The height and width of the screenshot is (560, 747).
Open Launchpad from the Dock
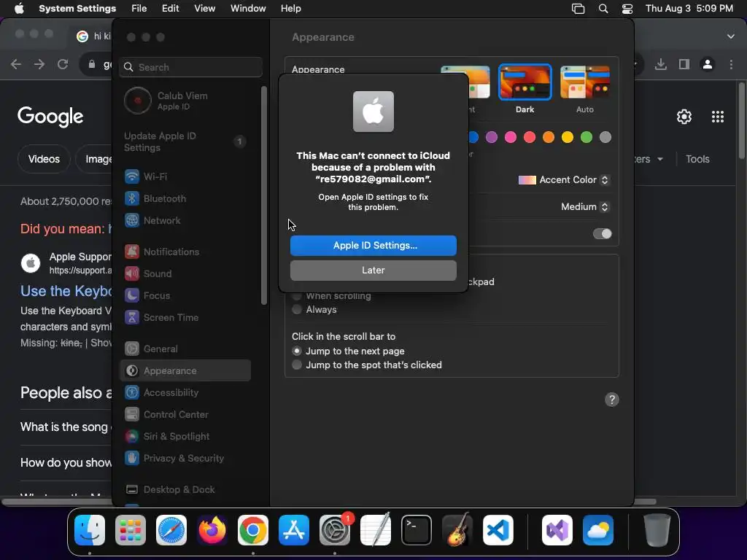point(131,530)
